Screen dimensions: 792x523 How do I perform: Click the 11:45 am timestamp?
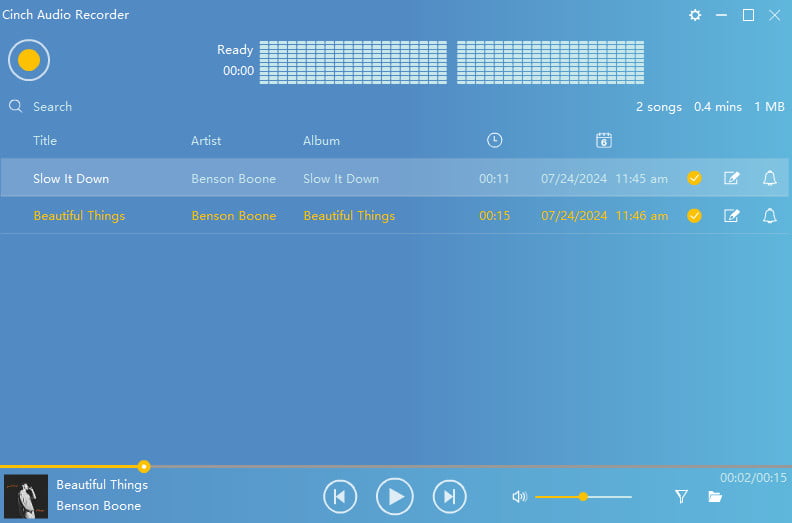pyautogui.click(x=641, y=178)
